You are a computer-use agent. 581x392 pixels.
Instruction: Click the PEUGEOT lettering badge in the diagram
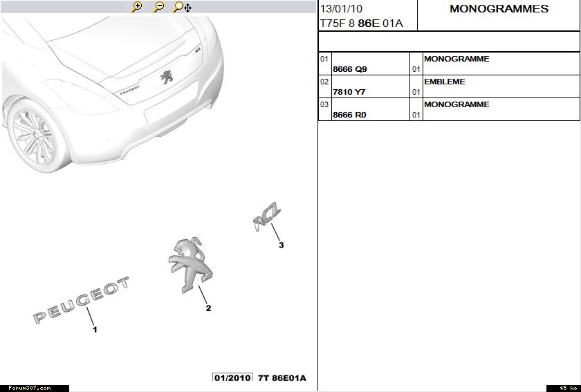click(x=82, y=300)
